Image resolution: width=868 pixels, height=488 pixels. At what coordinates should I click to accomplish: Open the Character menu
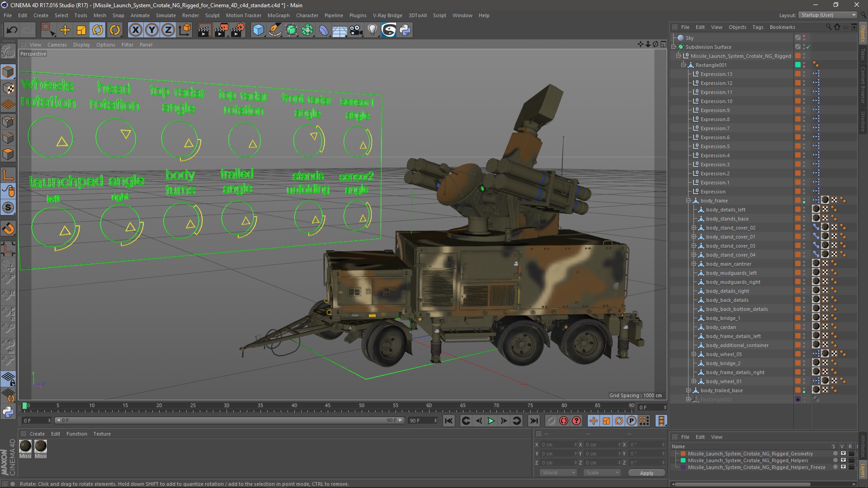pyautogui.click(x=307, y=15)
